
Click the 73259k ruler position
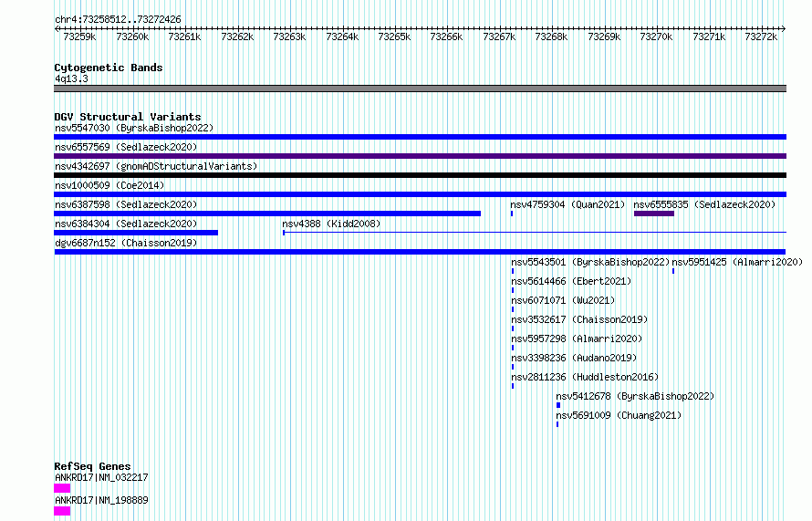click(x=79, y=36)
